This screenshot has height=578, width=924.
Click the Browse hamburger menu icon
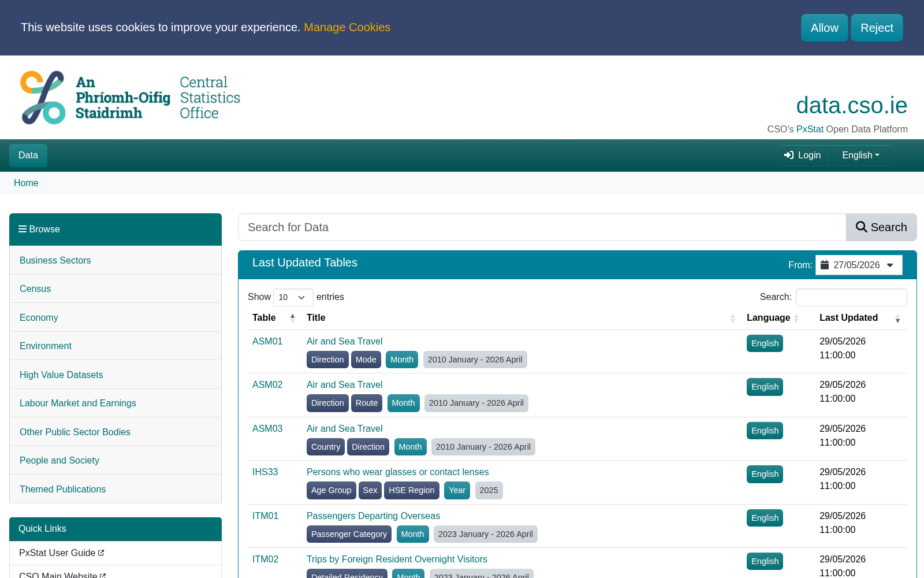(23, 229)
